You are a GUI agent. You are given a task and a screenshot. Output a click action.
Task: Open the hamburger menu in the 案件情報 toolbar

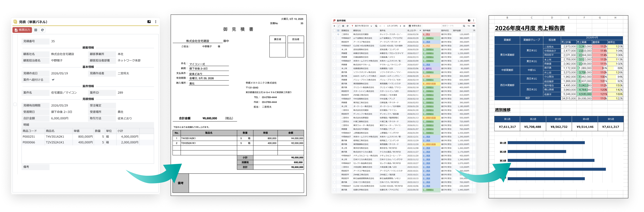click(343, 26)
